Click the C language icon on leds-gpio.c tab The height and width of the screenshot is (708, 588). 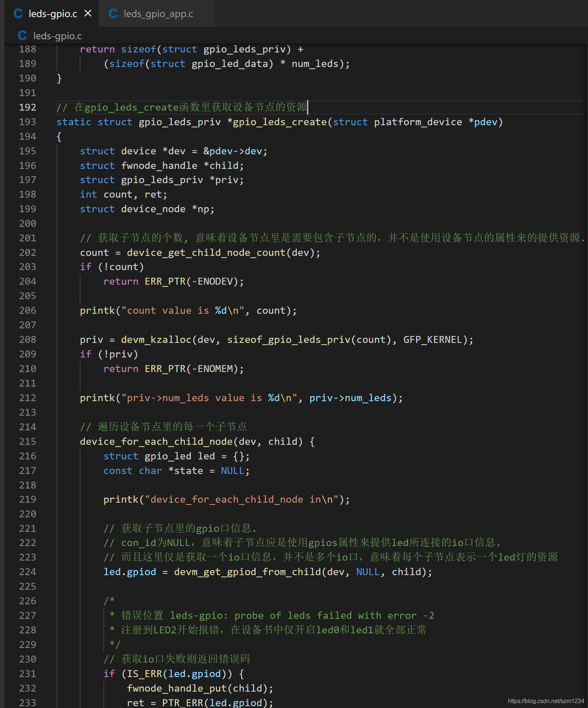click(17, 13)
